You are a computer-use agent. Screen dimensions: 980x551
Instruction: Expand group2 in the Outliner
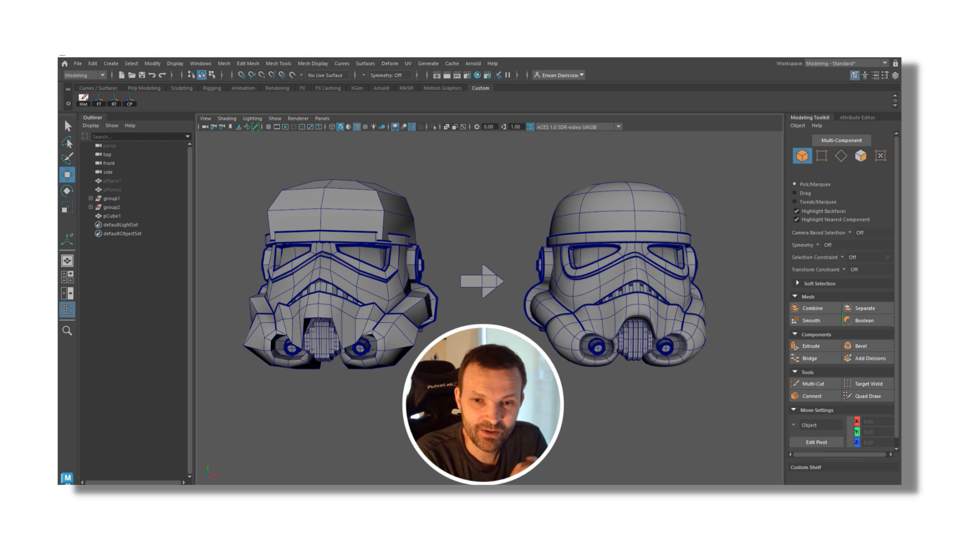click(x=90, y=207)
